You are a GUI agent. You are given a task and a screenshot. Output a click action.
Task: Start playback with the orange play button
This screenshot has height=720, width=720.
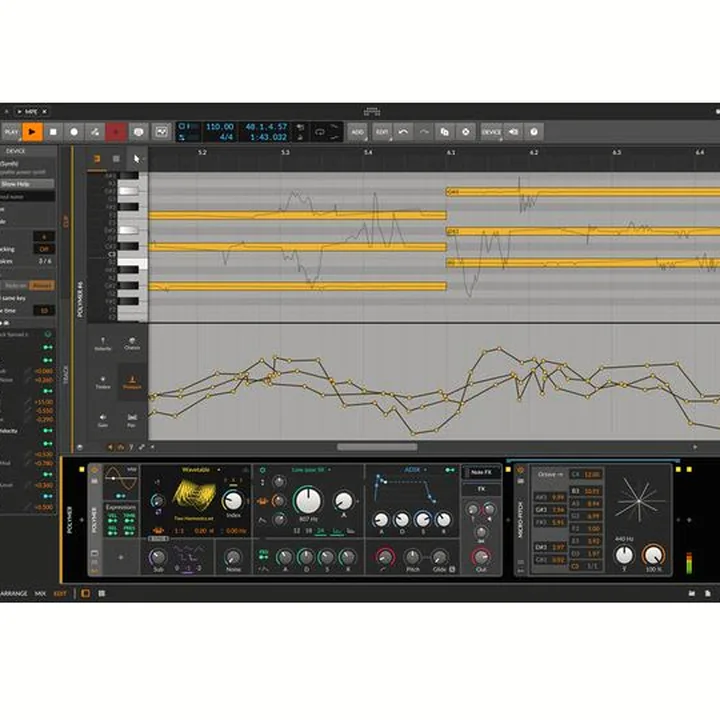(32, 132)
